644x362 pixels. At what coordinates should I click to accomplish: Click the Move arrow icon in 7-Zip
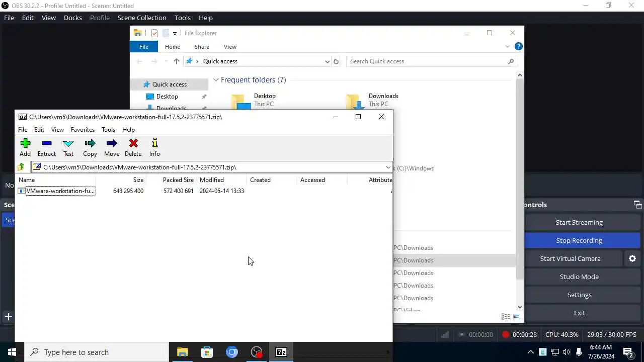pos(112,143)
